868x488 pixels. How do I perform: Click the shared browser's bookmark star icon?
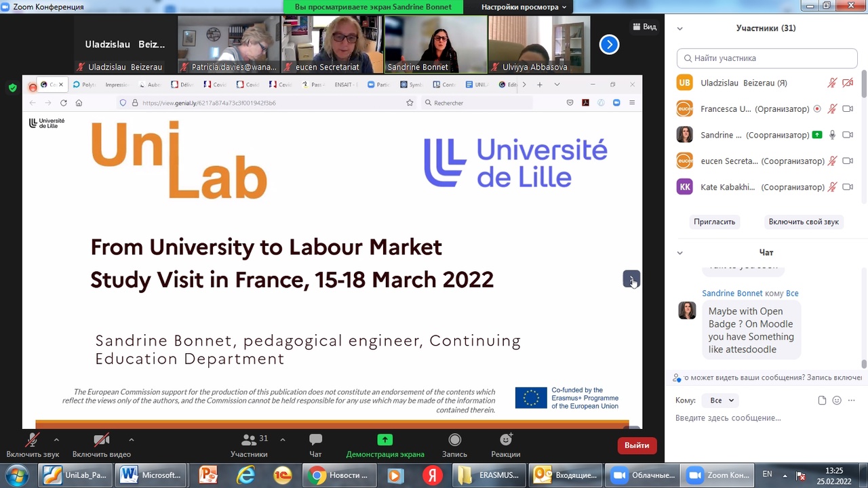(410, 103)
